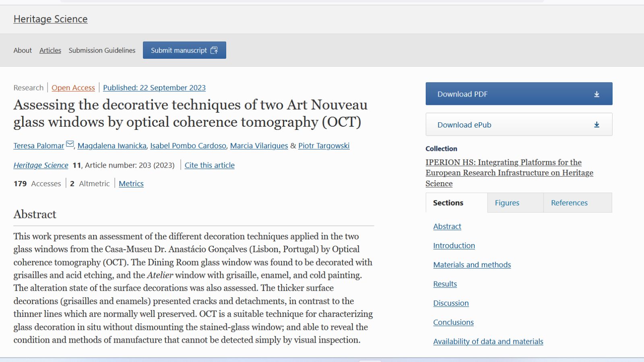Click the download arrow on Download PDF
Viewport: 644px width, 362px height.
(597, 94)
